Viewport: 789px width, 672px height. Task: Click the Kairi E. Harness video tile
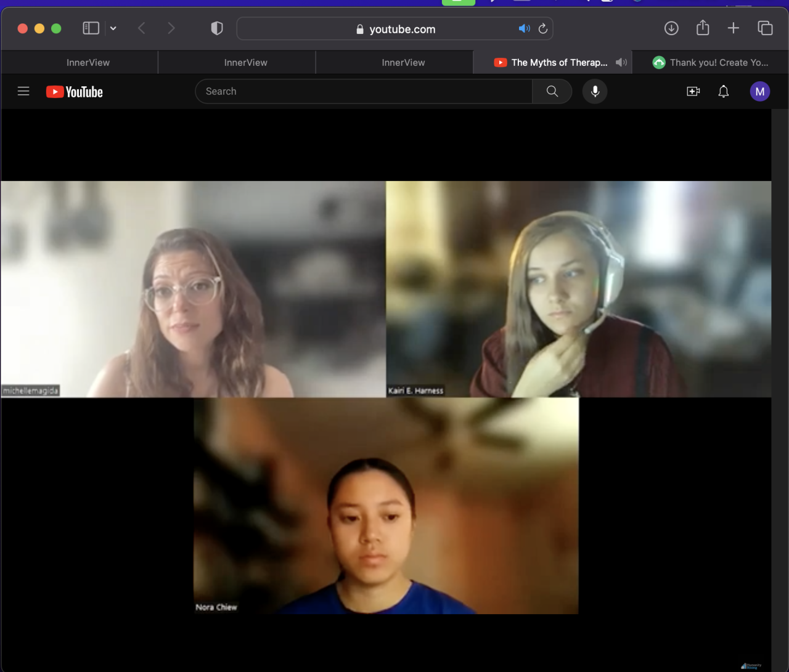579,289
